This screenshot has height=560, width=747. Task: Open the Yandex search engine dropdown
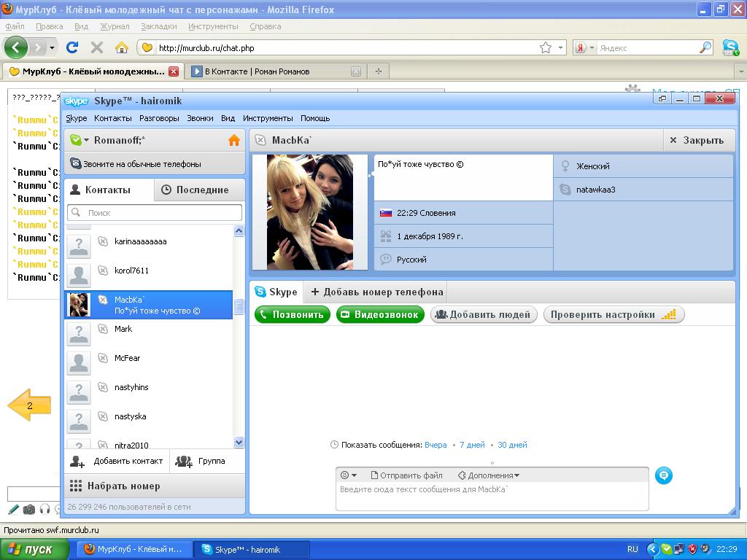586,47
